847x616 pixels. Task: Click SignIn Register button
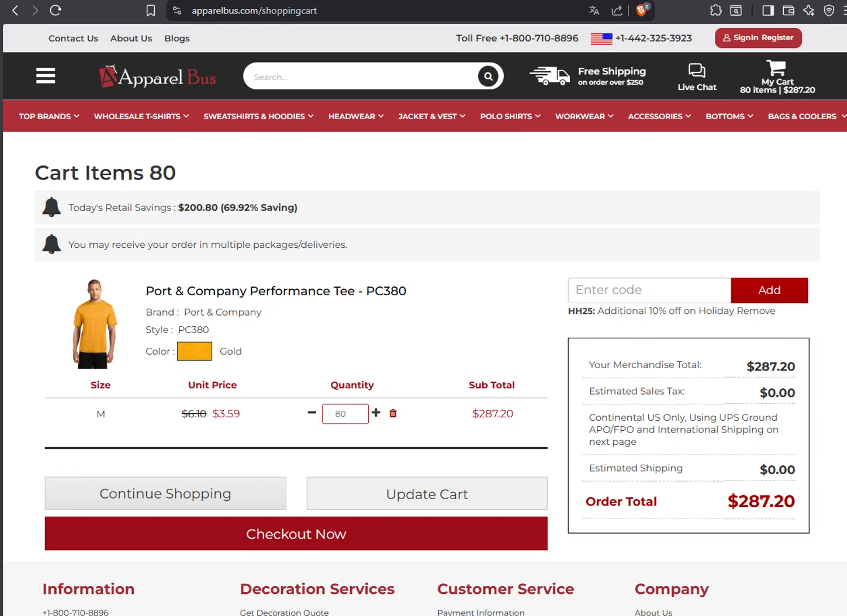click(x=758, y=38)
